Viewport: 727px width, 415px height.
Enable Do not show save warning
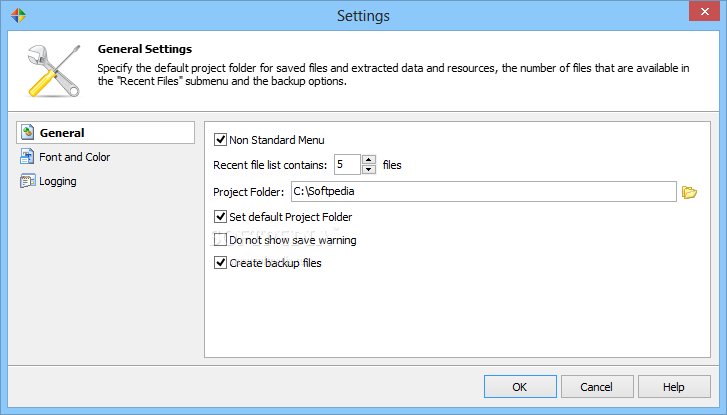(220, 240)
